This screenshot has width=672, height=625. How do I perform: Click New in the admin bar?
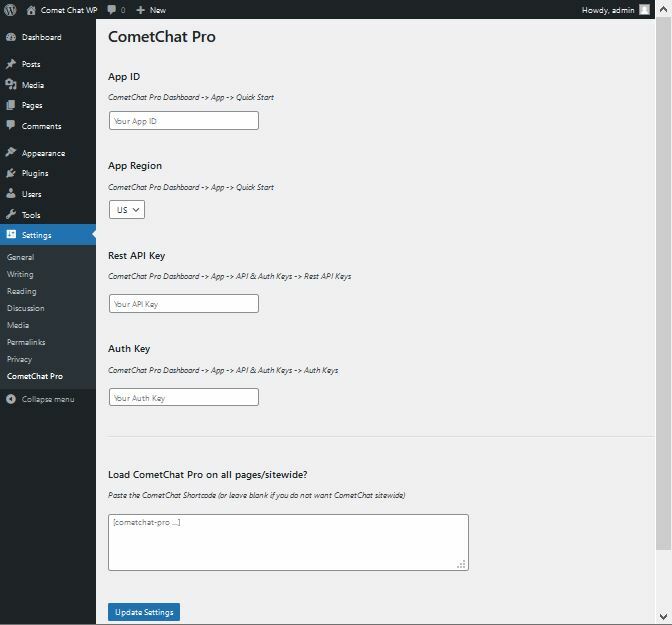pos(158,10)
